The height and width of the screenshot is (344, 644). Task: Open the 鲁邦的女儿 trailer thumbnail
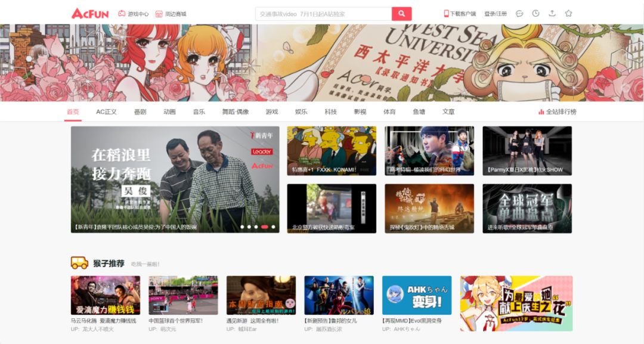tap(339, 295)
